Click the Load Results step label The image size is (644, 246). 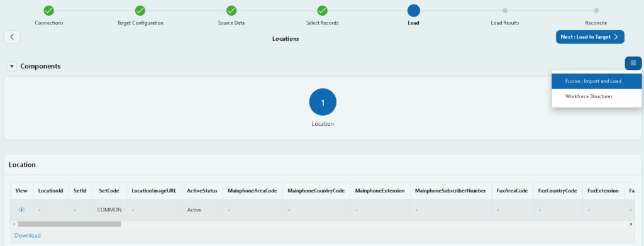[x=505, y=23]
